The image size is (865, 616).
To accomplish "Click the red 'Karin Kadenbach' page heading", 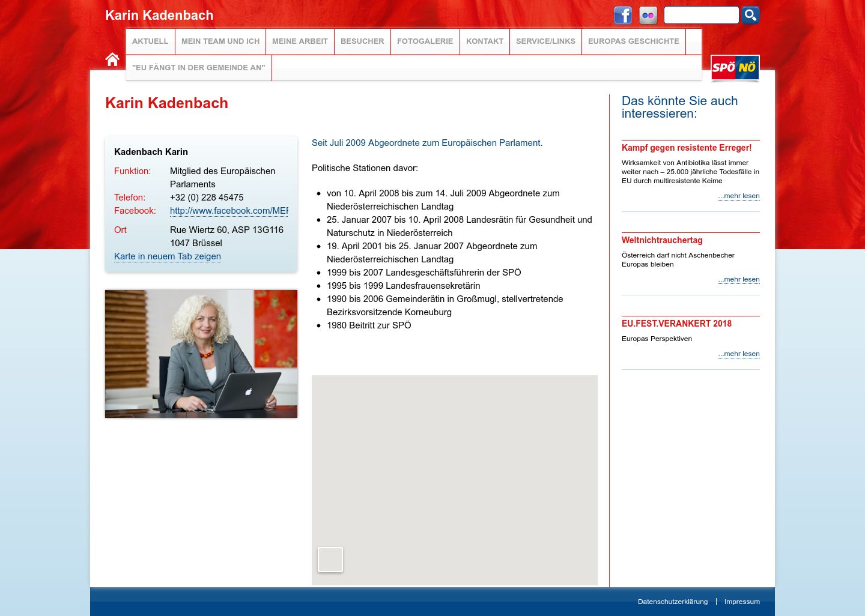I will pos(166,103).
